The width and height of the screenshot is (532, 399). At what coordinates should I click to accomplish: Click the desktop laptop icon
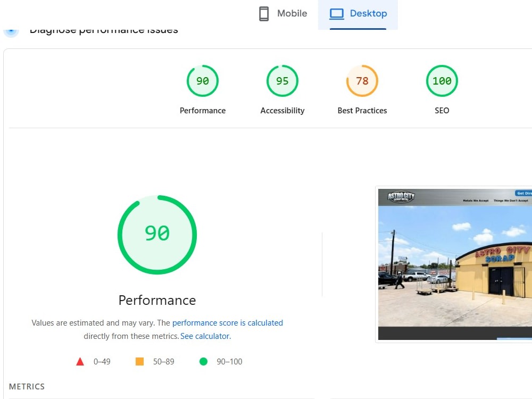coord(337,14)
